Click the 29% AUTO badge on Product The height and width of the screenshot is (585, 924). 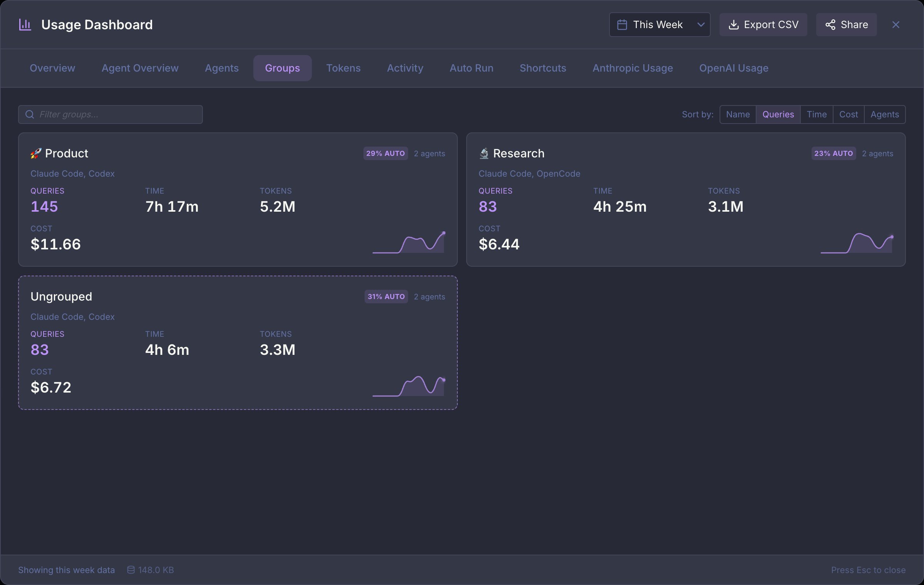pyautogui.click(x=385, y=153)
